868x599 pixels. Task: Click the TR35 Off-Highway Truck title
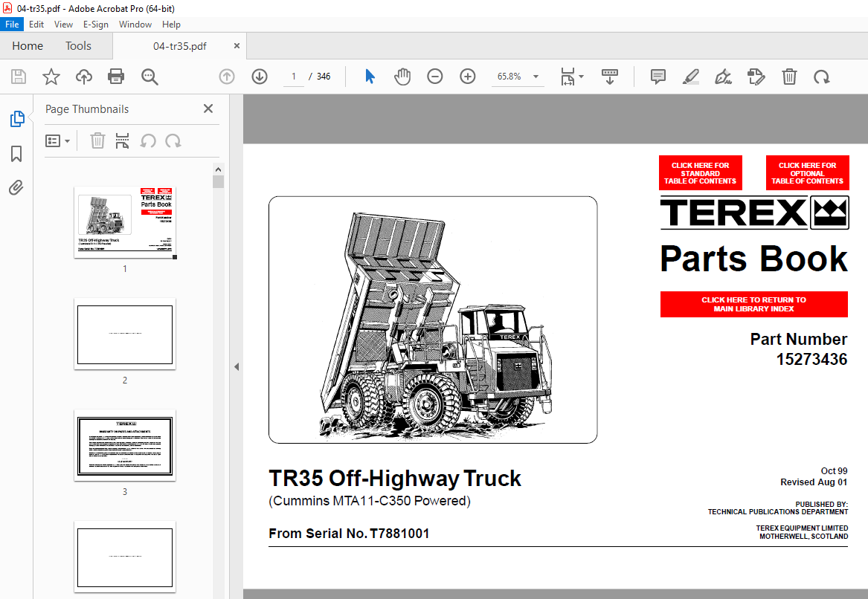tap(395, 479)
